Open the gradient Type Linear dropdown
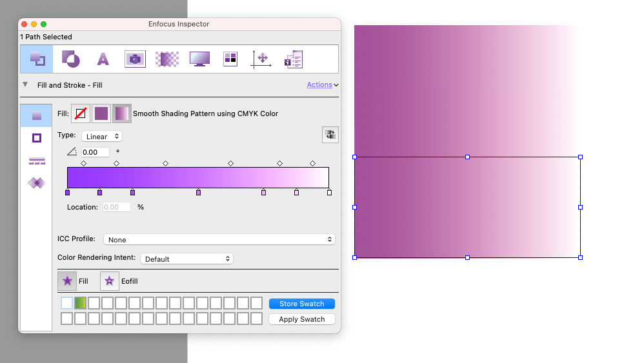Viewport: 644px width, 363px height. pos(102,136)
